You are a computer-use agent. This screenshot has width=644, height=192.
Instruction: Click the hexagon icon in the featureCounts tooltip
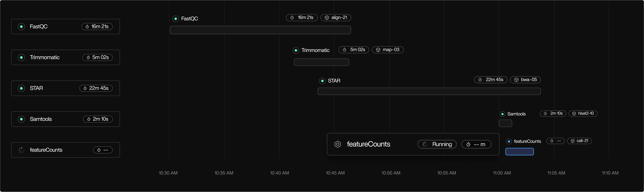(337, 144)
